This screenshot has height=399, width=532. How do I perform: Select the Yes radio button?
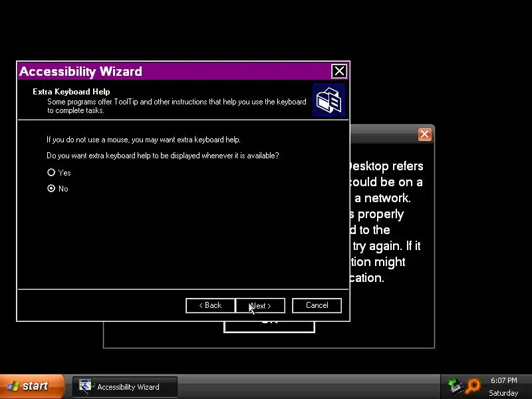51,172
